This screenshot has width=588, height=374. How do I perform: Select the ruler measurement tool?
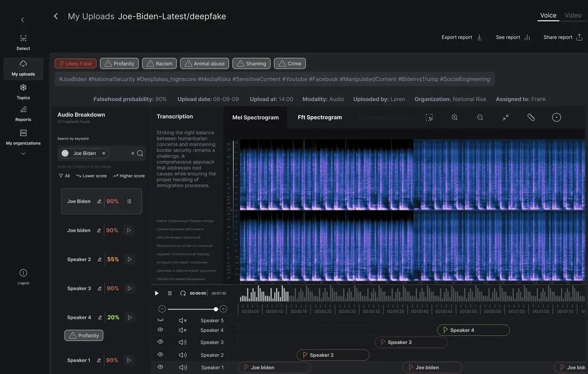coord(531,117)
